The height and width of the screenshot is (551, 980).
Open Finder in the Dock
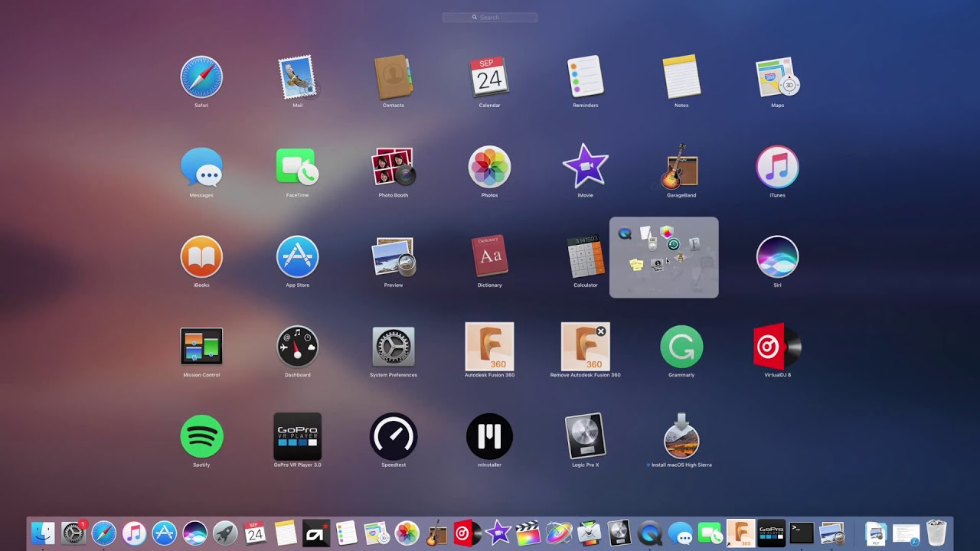click(x=43, y=533)
